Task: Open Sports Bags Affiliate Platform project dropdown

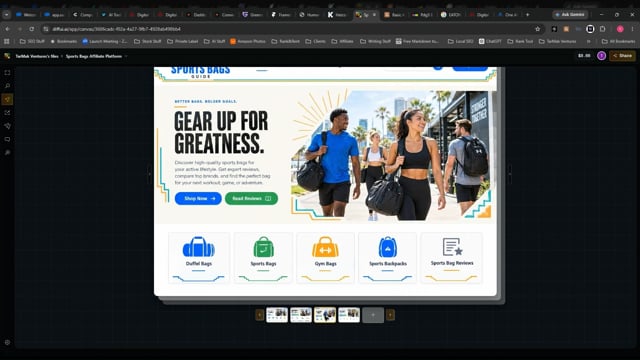Action: point(96,56)
